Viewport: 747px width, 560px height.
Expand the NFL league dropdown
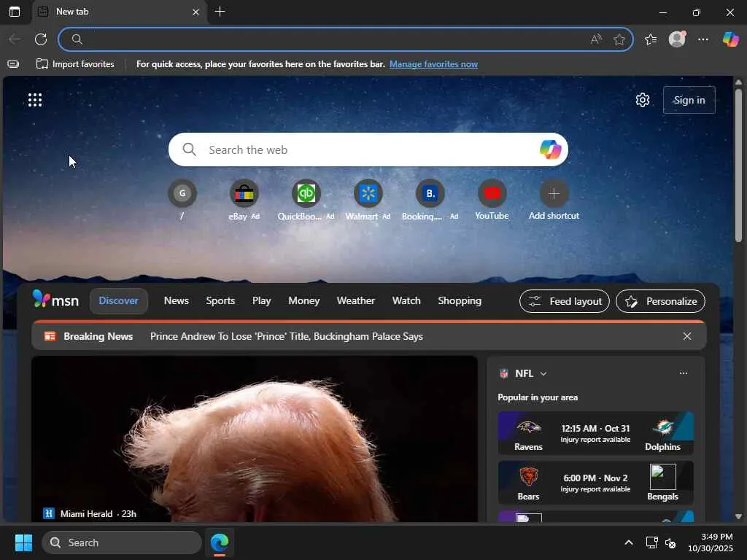(x=543, y=374)
